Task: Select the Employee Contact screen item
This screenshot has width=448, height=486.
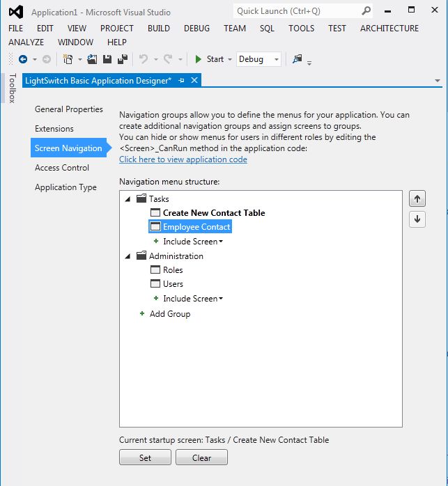Action: [196, 227]
